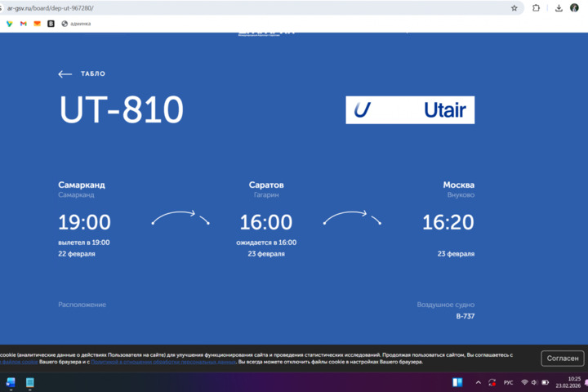588x392 pixels.
Task: Open the Wi-Fi network tray icon
Action: point(524,382)
